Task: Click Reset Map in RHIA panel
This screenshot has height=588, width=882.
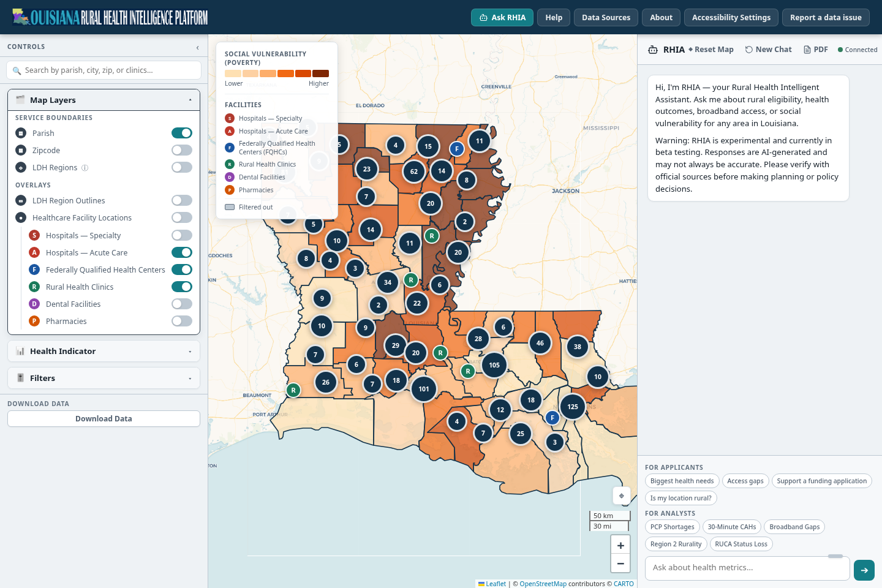Action: pos(710,50)
